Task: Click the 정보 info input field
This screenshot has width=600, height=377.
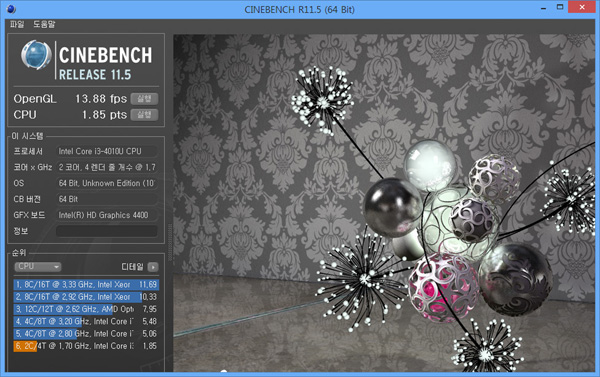Action: pos(107,231)
